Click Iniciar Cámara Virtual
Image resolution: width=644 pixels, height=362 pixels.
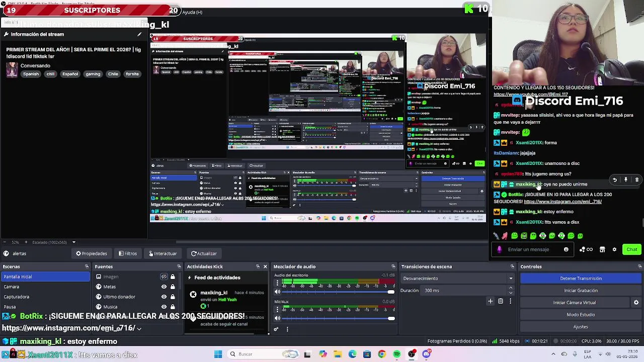(x=575, y=303)
